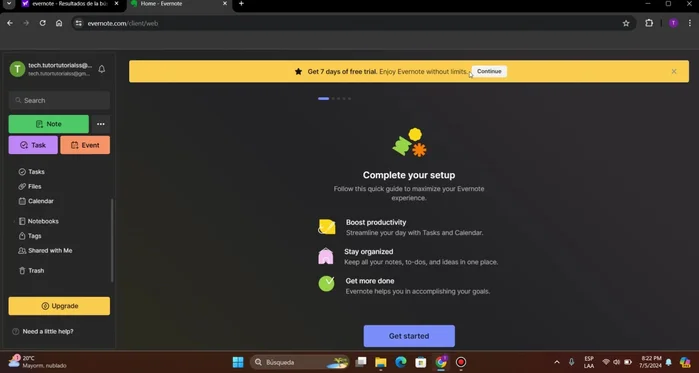This screenshot has width=699, height=373.
Task: Go forward in the browser
Action: click(x=26, y=23)
